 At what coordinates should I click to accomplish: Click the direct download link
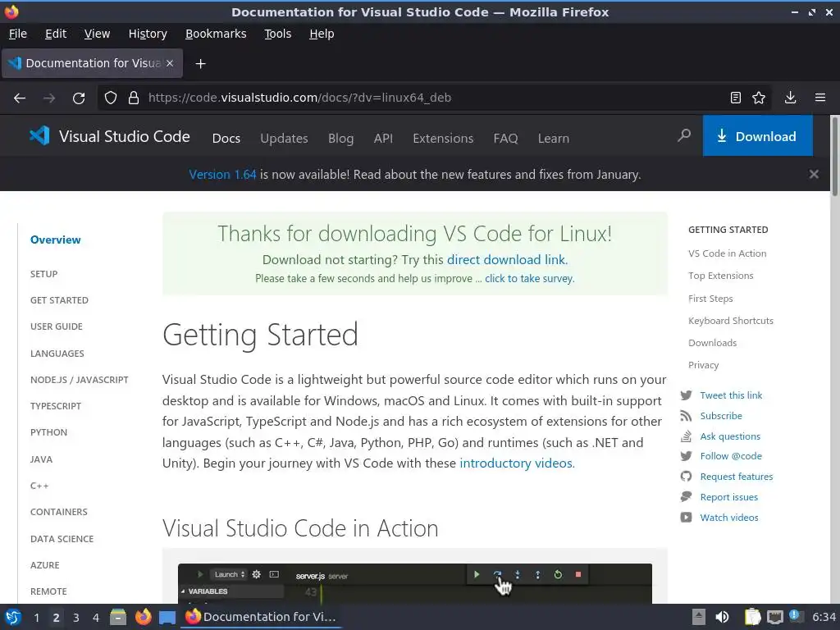tap(507, 260)
